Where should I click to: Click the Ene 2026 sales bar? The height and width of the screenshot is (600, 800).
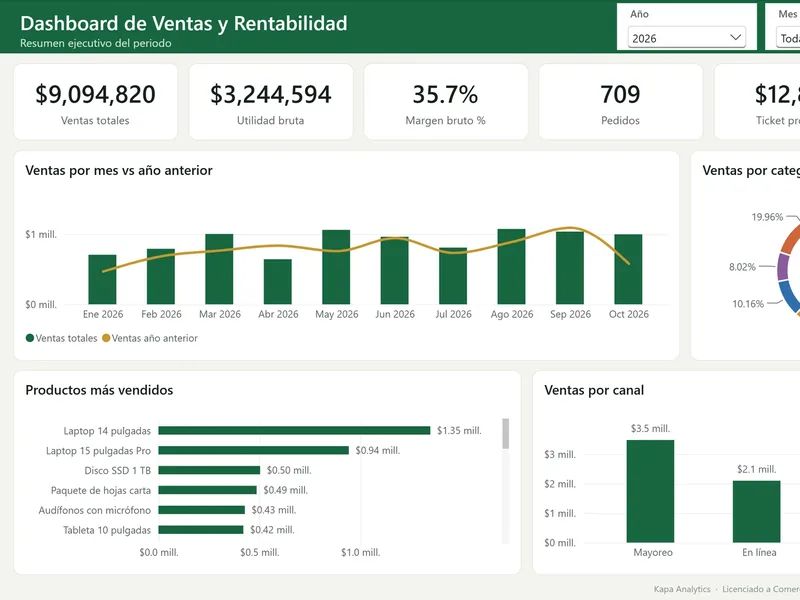102,280
